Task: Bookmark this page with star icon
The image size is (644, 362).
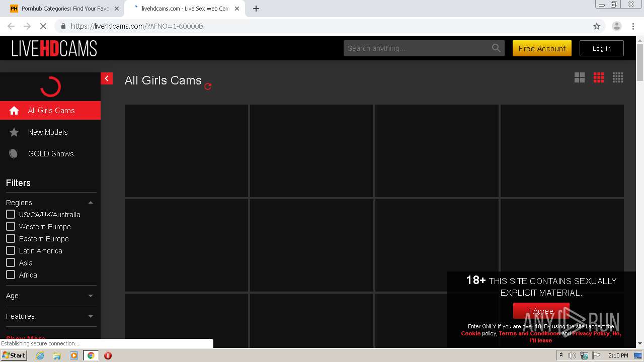Action: pyautogui.click(x=597, y=26)
